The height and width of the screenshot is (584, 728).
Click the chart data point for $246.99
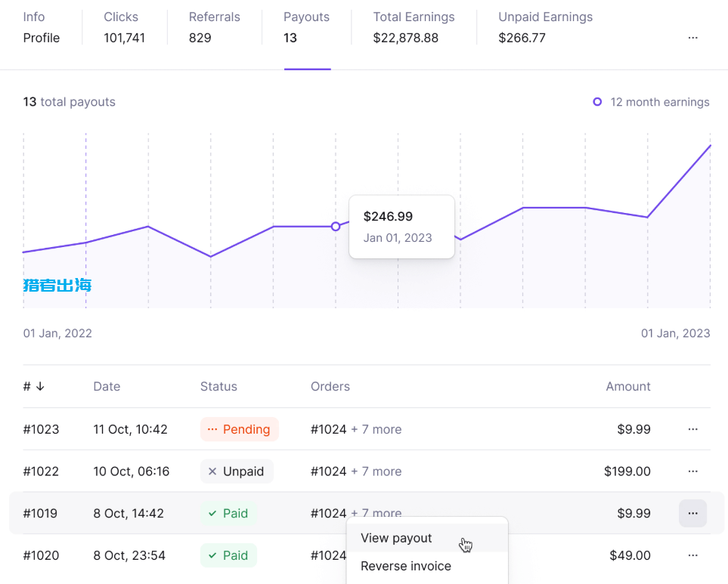coord(336,227)
